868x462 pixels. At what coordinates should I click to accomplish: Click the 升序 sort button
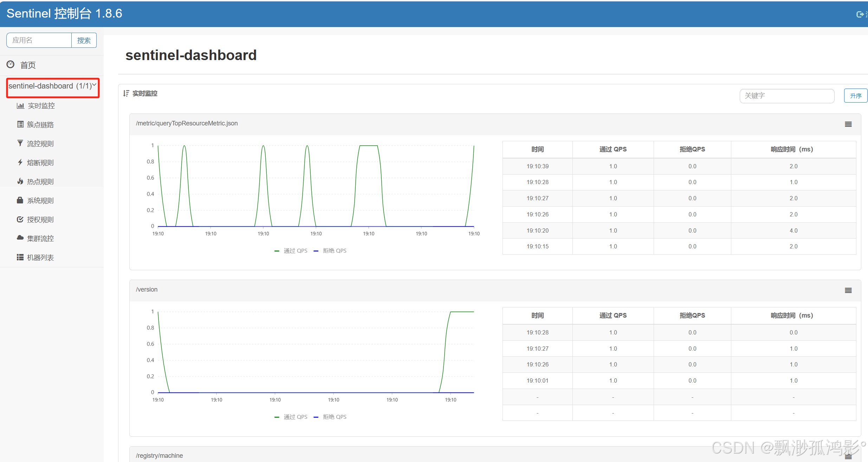[856, 96]
